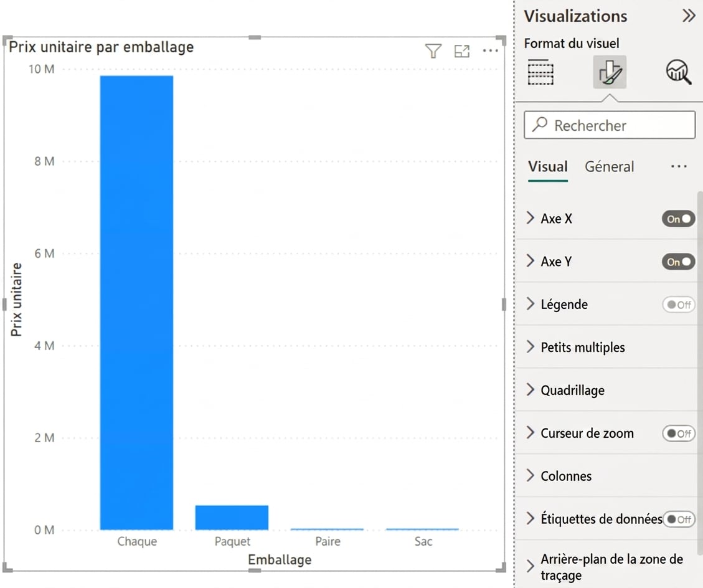703x588 pixels.
Task: Switch to the build visual fields icon
Action: coord(540,72)
